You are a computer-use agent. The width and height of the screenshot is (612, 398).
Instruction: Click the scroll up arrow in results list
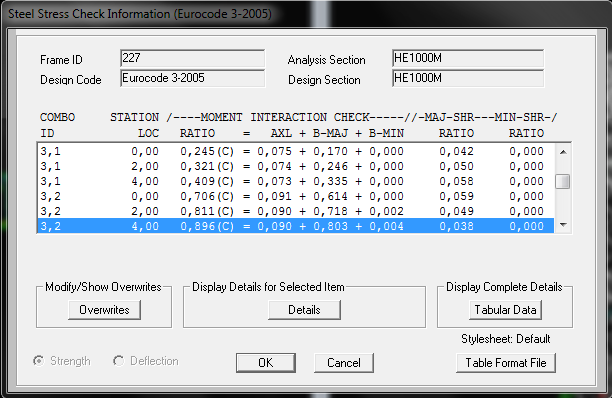pos(563,152)
